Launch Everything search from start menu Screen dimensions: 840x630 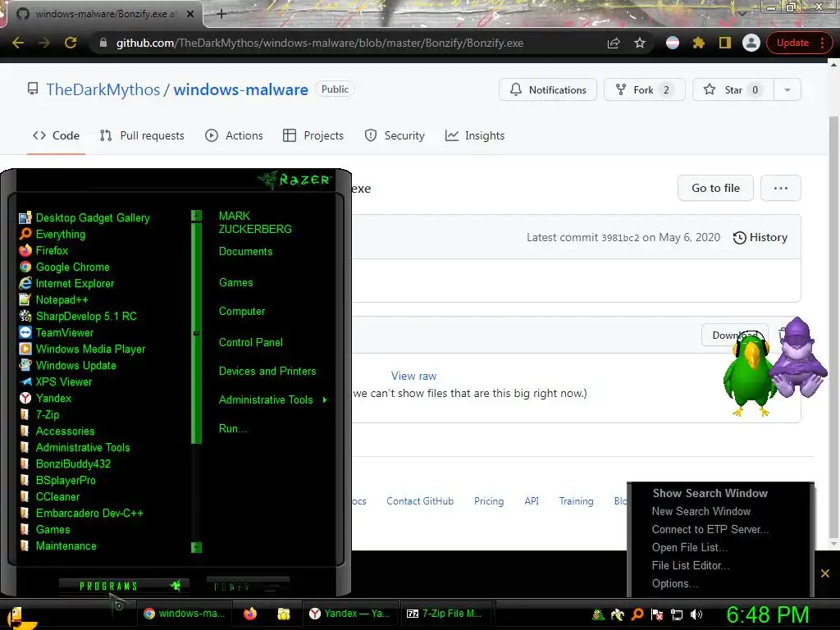click(x=52, y=234)
